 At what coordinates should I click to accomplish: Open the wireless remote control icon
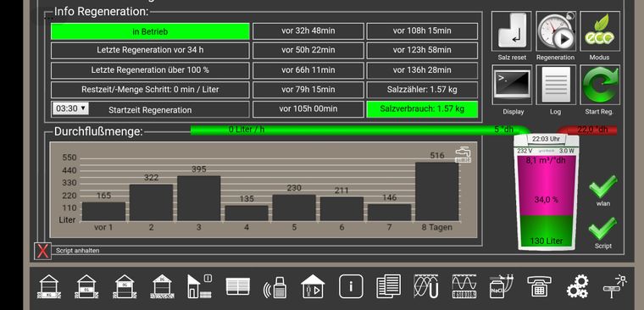[x=275, y=287]
